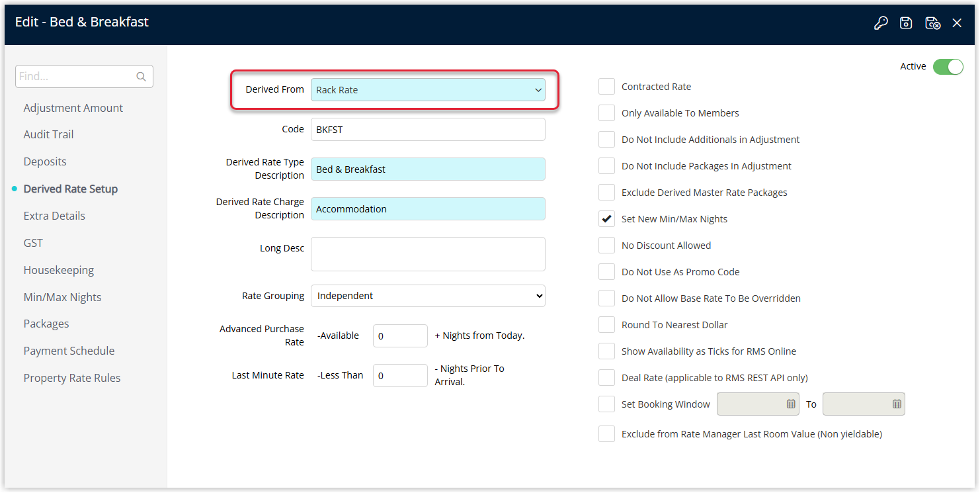
Task: Click the Save and Exit icon
Action: tap(932, 23)
